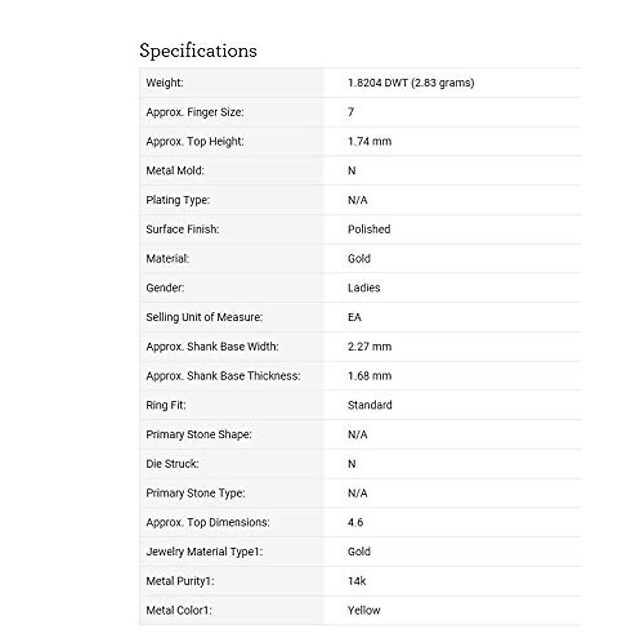The width and height of the screenshot is (644, 644).
Task: Click the Material row label
Action: click(167, 259)
